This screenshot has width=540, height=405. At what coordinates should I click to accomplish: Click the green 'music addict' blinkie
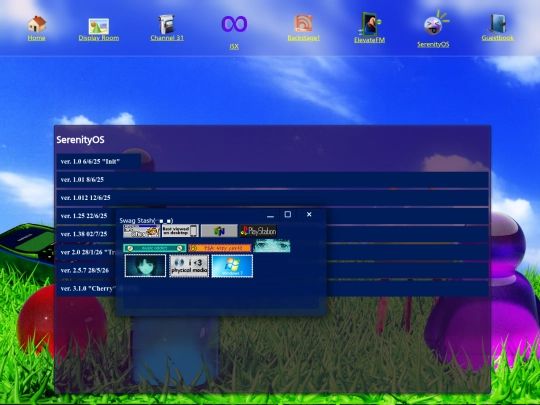155,248
